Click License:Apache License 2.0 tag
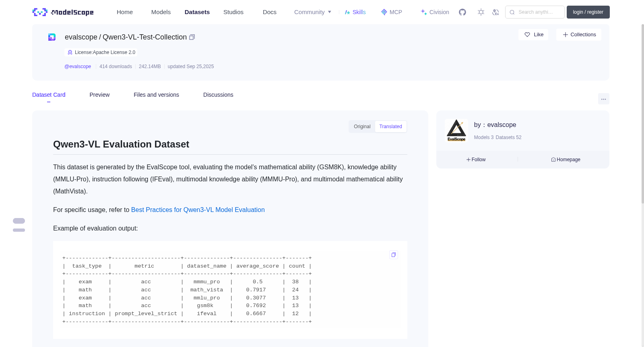The height and width of the screenshot is (347, 644). [x=101, y=52]
